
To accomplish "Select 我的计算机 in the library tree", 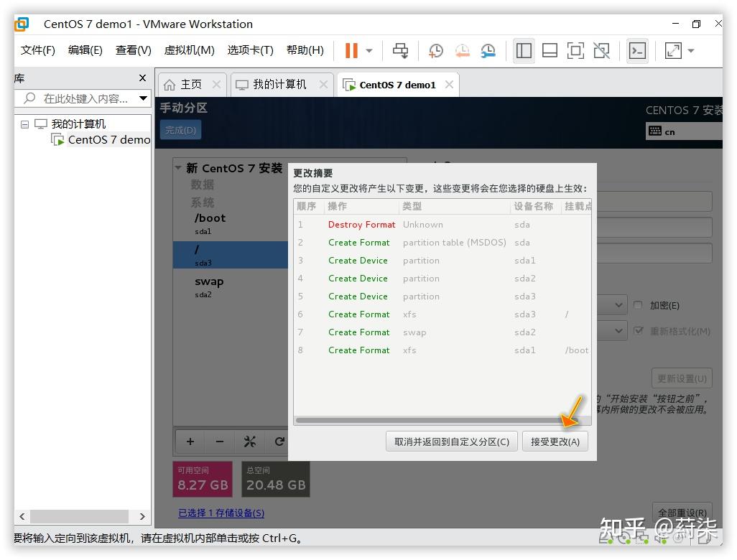I will click(x=78, y=124).
